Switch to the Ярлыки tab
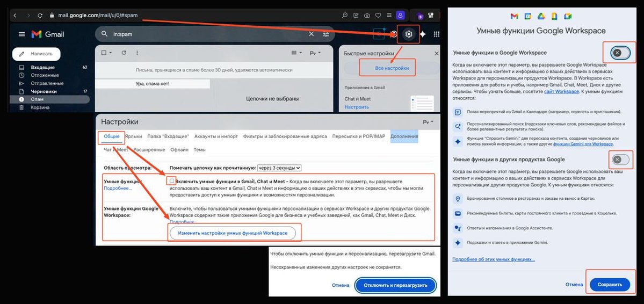The height and width of the screenshot is (304, 644). (x=133, y=136)
